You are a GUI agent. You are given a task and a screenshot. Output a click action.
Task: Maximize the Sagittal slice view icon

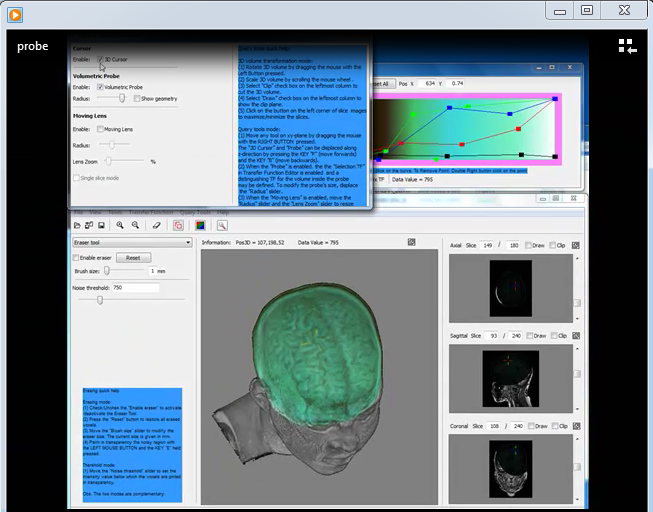coord(576,335)
